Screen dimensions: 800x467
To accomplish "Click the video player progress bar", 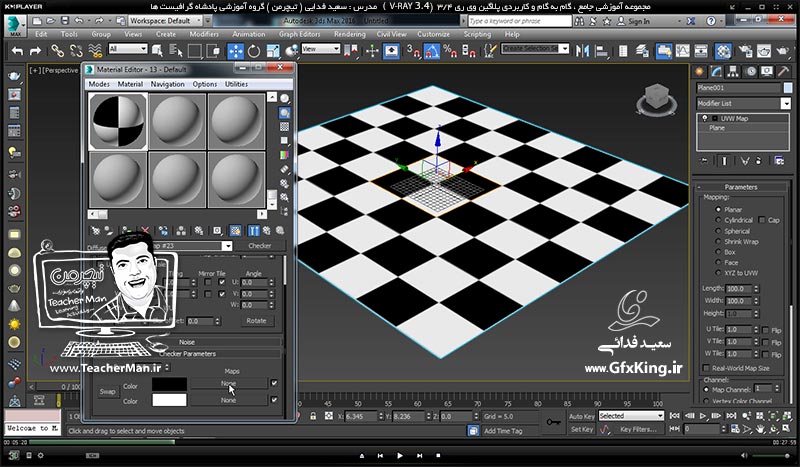I will 400,443.
